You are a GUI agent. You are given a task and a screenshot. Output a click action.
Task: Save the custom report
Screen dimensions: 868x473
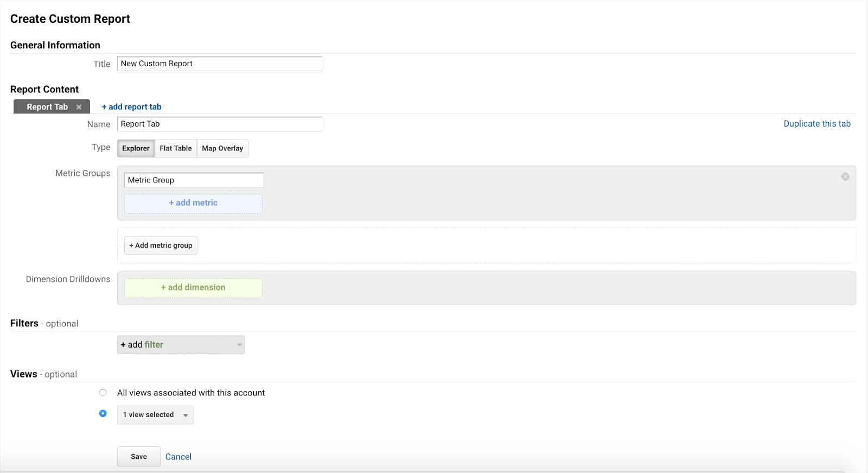click(139, 457)
